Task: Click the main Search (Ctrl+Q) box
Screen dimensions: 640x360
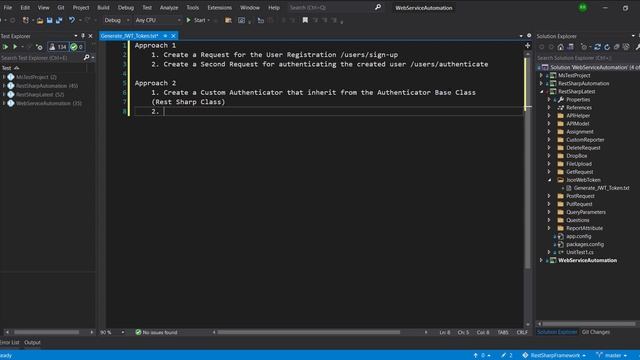Action: (x=330, y=7)
